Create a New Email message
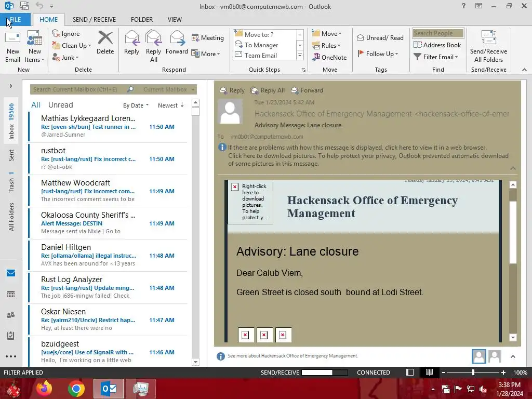Screen dimensions: 532x399 click(13, 47)
